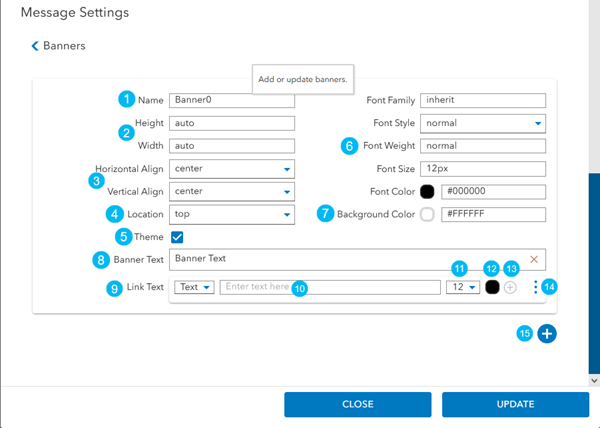This screenshot has height=428, width=600.
Task: Click the Enter text here link field
Action: pyautogui.click(x=330, y=287)
